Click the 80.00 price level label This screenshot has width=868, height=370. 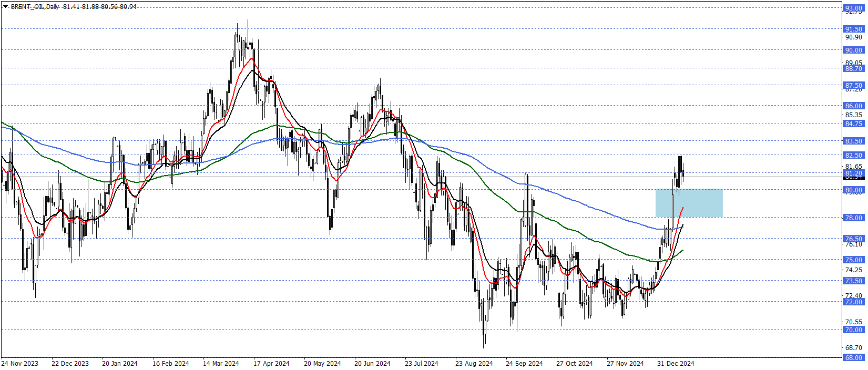click(x=853, y=190)
